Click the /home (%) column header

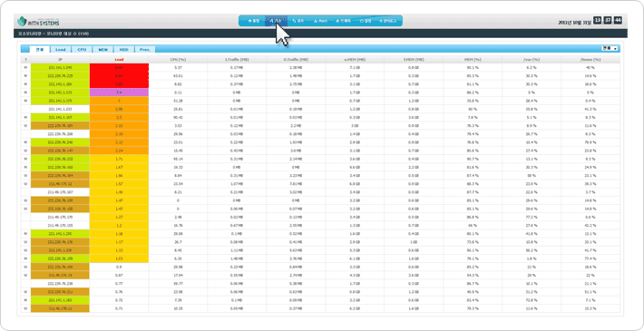(590, 60)
